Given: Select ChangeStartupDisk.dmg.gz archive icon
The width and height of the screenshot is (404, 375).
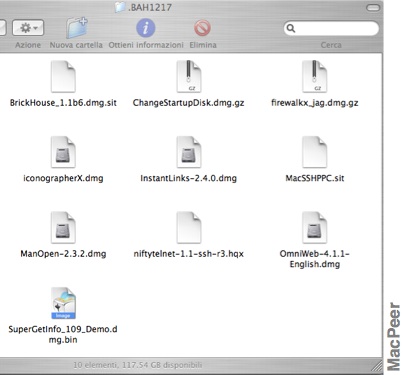Looking at the screenshot, I should click(189, 77).
